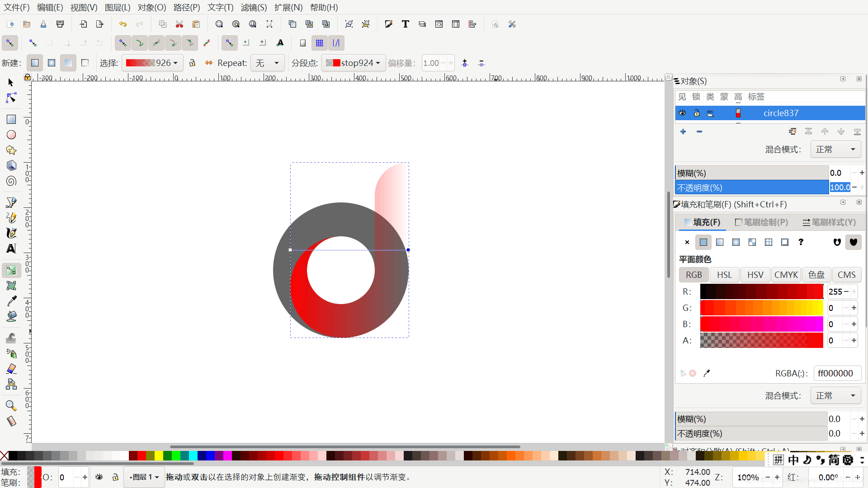This screenshot has width=868, height=488.
Task: Select the Text tool in toolbox
Action: [11, 249]
